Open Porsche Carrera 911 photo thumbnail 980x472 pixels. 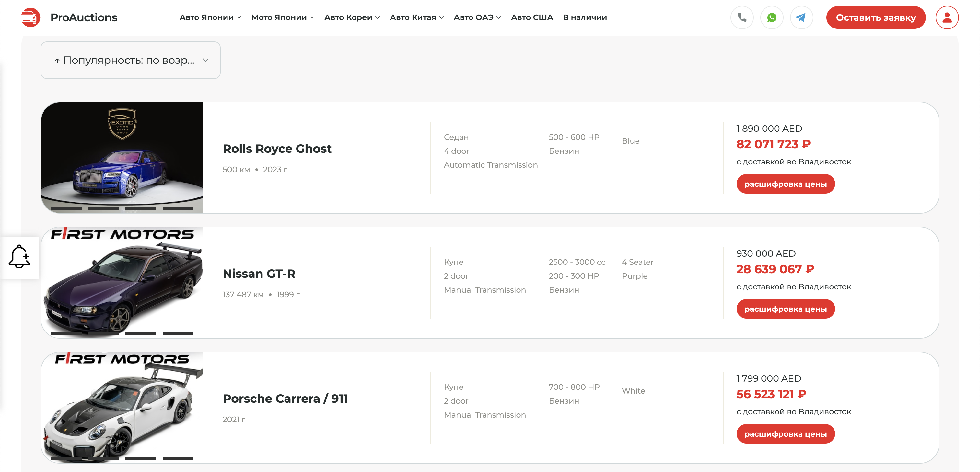pyautogui.click(x=122, y=407)
